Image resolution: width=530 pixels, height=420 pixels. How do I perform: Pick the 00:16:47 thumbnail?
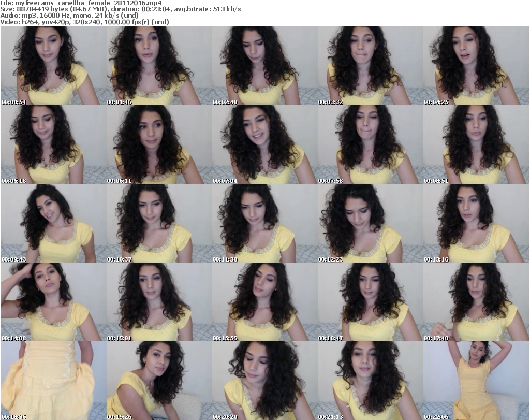coord(371,302)
